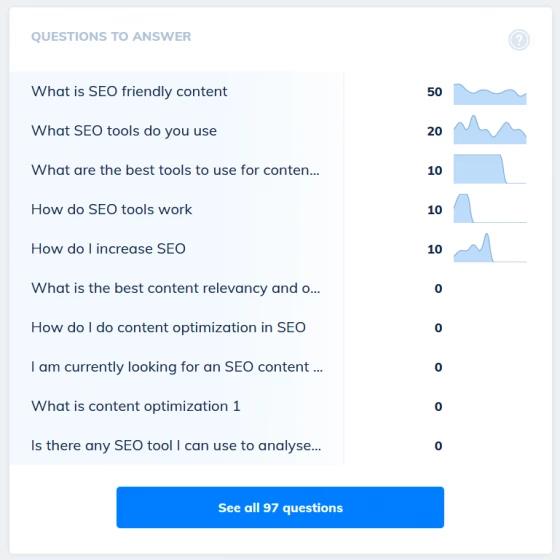Select 'What is SEO friendly content' question

[129, 91]
